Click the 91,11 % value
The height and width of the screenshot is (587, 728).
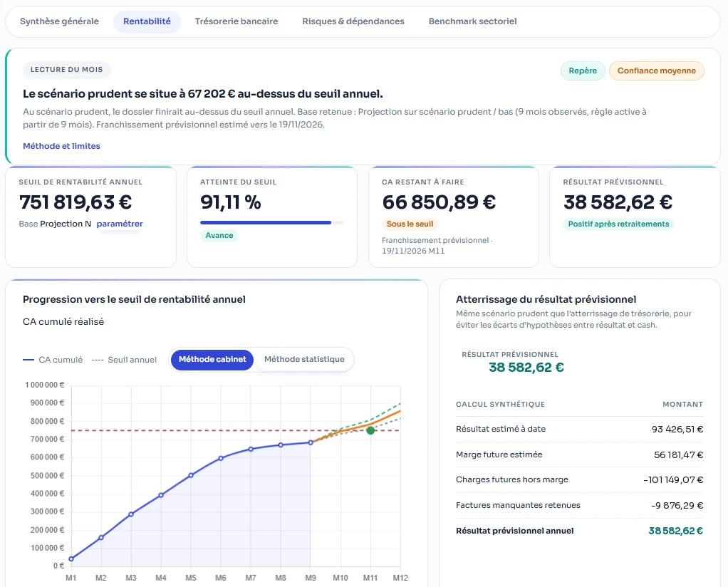230,202
